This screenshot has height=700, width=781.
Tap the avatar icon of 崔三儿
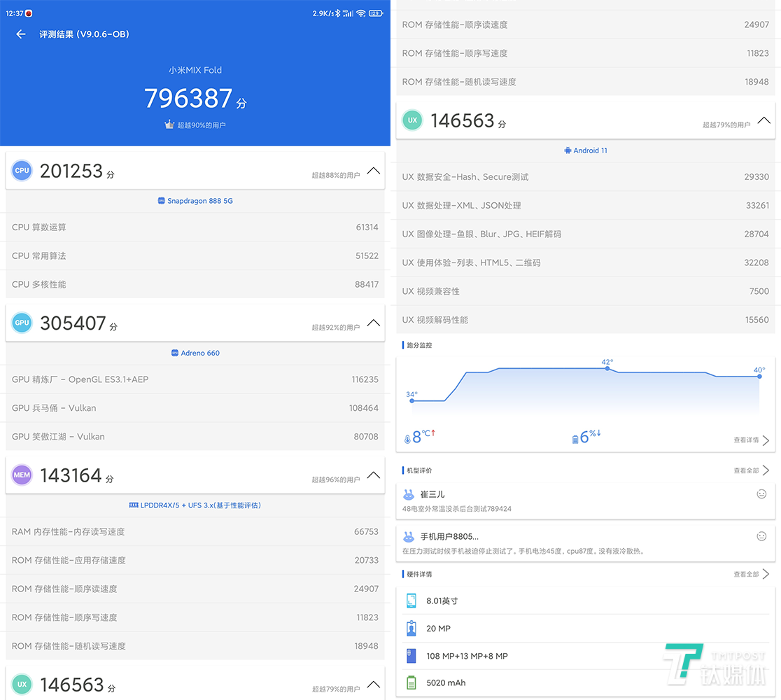(409, 495)
